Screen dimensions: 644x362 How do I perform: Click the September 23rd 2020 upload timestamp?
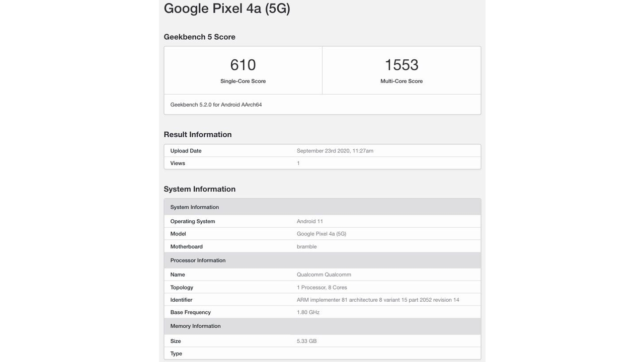[335, 151]
